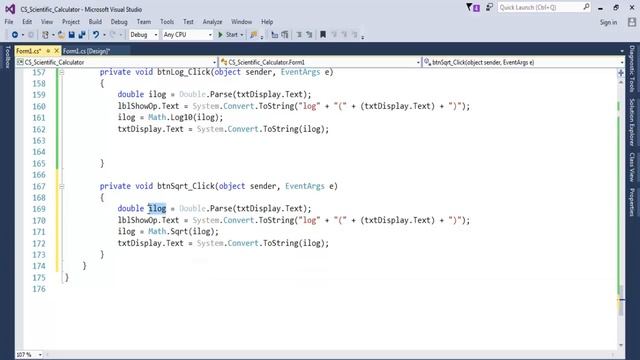Click the decrease indent icon

coord(299,35)
